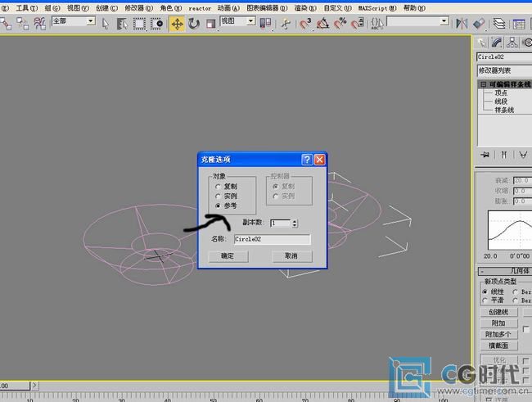Activate the Select and Move tool
532x402 pixels.
point(177,24)
